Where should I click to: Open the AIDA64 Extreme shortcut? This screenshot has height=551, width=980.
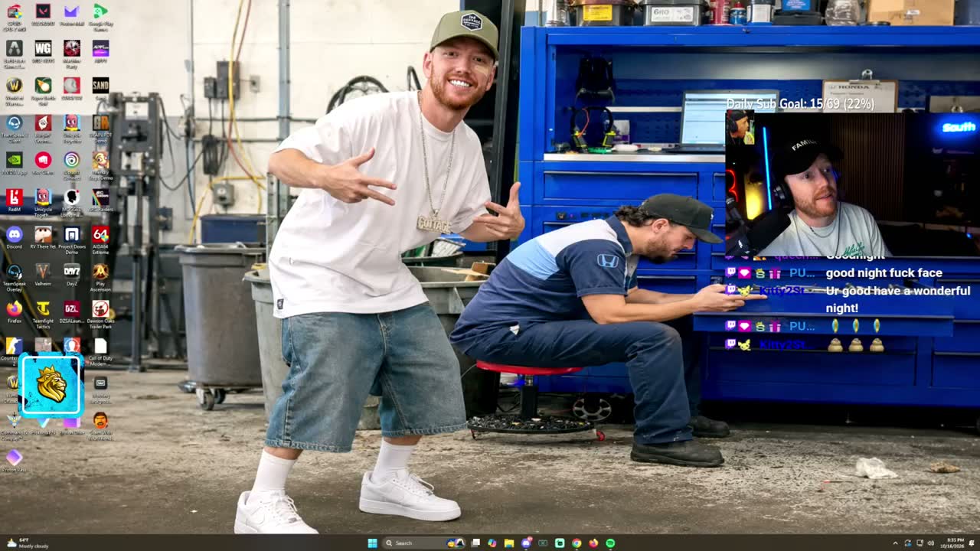[100, 238]
